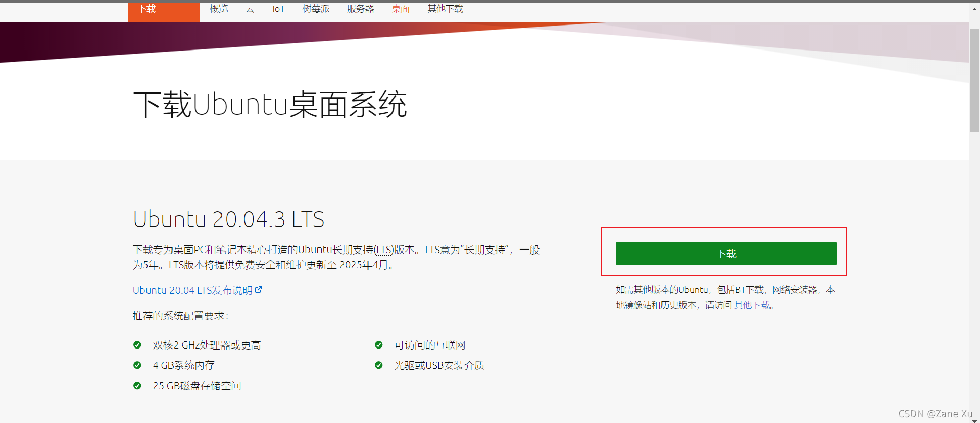The image size is (980, 423).
Task: Select the 桌面 tab
Action: pyautogui.click(x=401, y=9)
